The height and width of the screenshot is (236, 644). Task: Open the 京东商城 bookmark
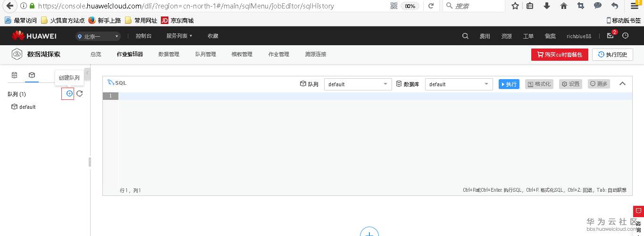(x=177, y=20)
